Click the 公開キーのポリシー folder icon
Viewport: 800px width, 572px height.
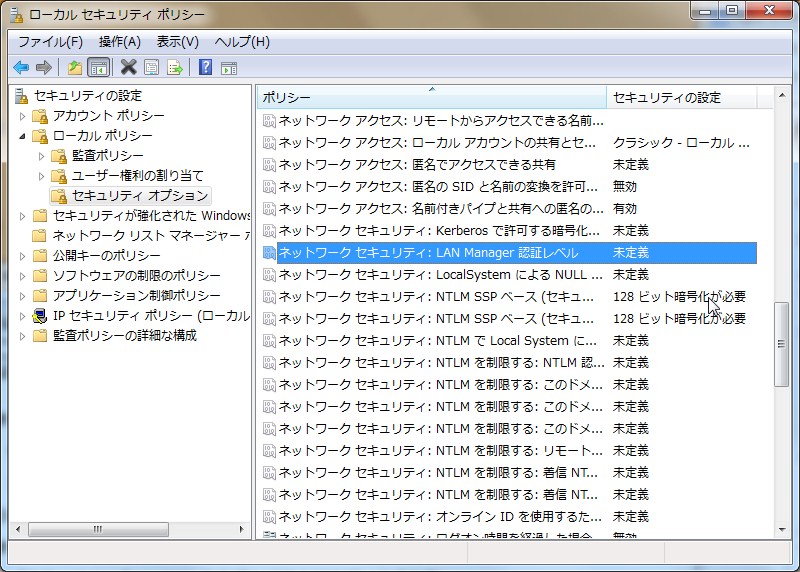(x=40, y=256)
